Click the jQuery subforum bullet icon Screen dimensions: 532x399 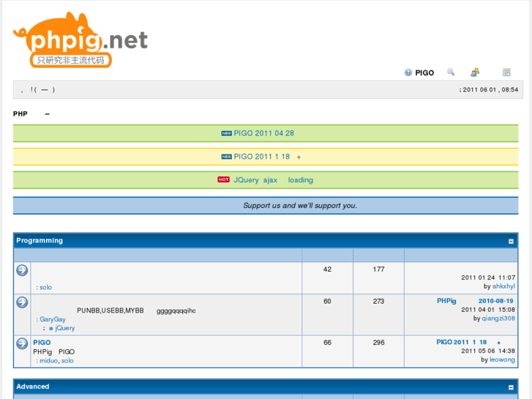click(51, 329)
